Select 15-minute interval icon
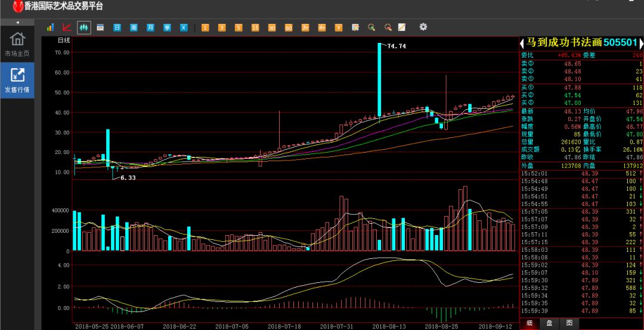This screenshot has height=330, width=644. (x=255, y=27)
